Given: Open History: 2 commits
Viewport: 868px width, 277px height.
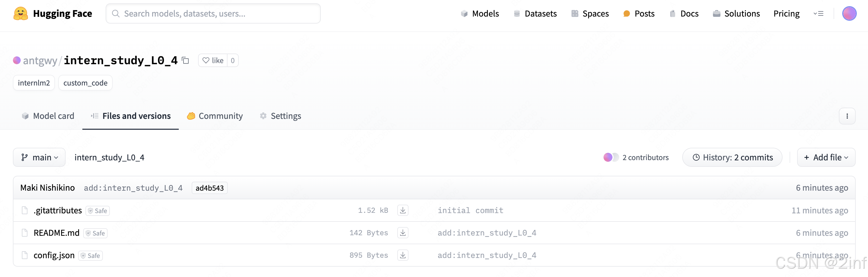Looking at the screenshot, I should pyautogui.click(x=732, y=157).
